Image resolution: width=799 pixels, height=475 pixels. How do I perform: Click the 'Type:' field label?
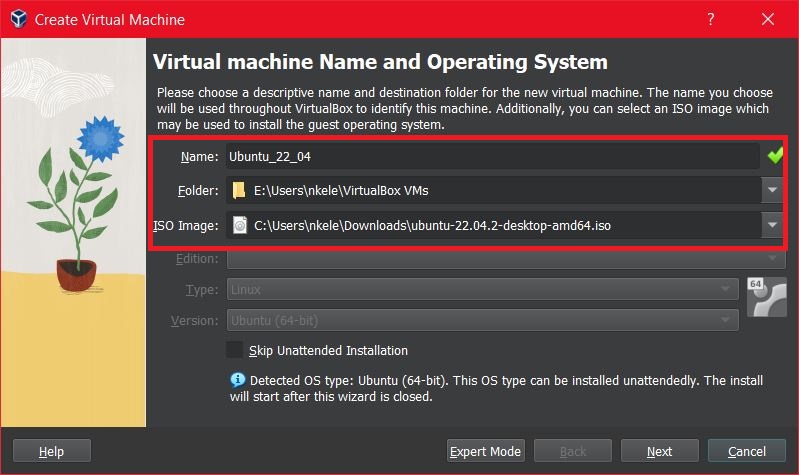[202, 289]
